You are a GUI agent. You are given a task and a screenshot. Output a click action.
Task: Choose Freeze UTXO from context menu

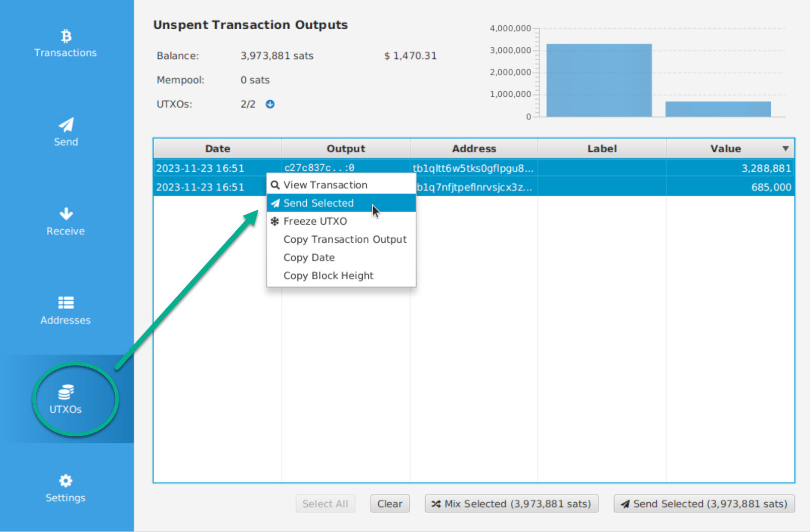pyautogui.click(x=315, y=221)
